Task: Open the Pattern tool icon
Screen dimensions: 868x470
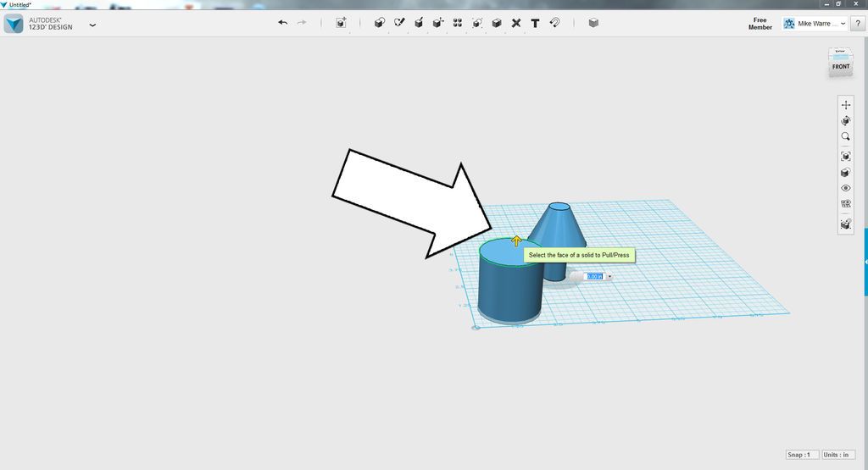Action: click(457, 23)
